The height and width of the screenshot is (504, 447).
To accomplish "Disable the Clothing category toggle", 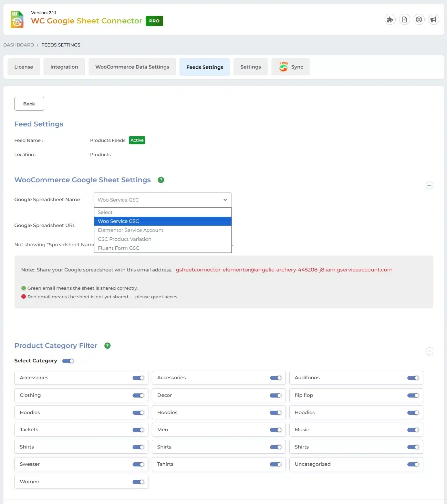I will [x=138, y=395].
